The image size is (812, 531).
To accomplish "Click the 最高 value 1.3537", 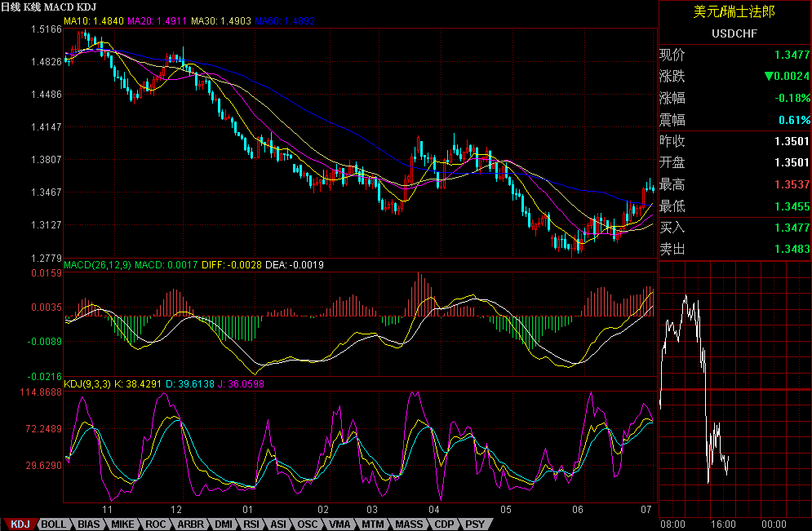I will click(x=792, y=185).
